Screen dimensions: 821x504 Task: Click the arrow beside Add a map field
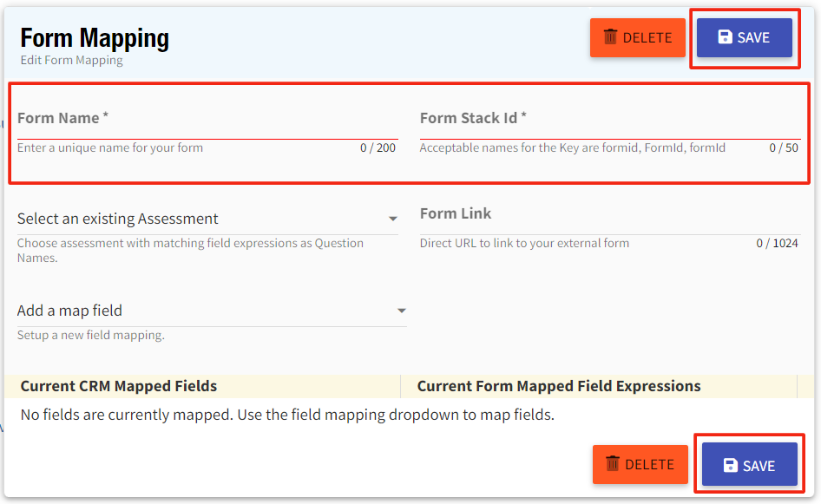(401, 311)
